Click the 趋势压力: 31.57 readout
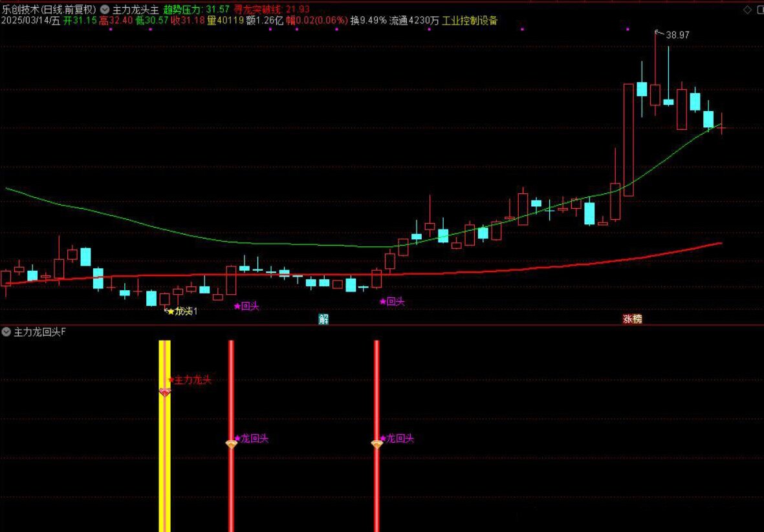The image size is (764, 532). tap(197, 9)
